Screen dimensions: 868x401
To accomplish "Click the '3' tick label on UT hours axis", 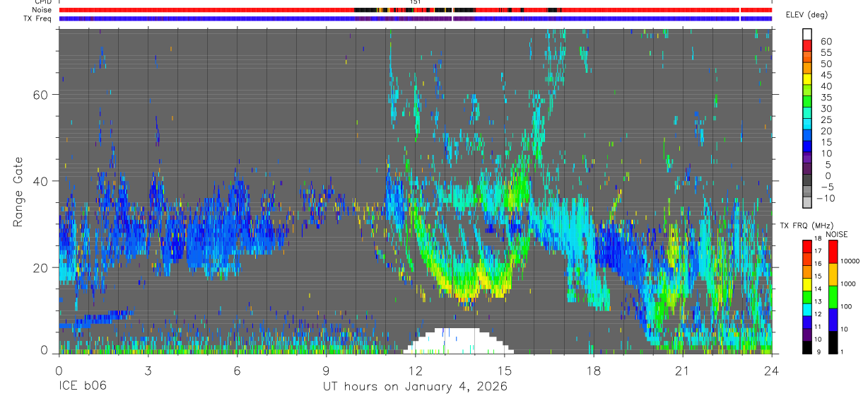I will point(148,370).
